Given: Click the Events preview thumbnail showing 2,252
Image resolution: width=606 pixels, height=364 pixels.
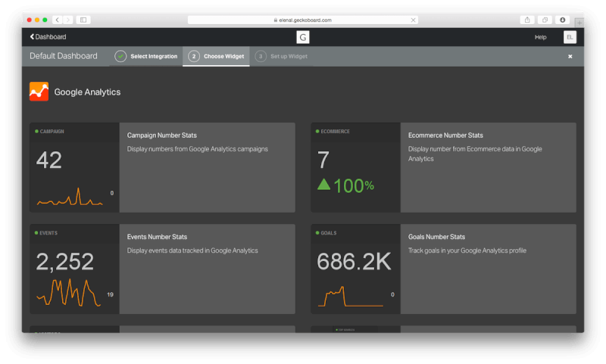Looking at the screenshot, I should tap(74, 269).
